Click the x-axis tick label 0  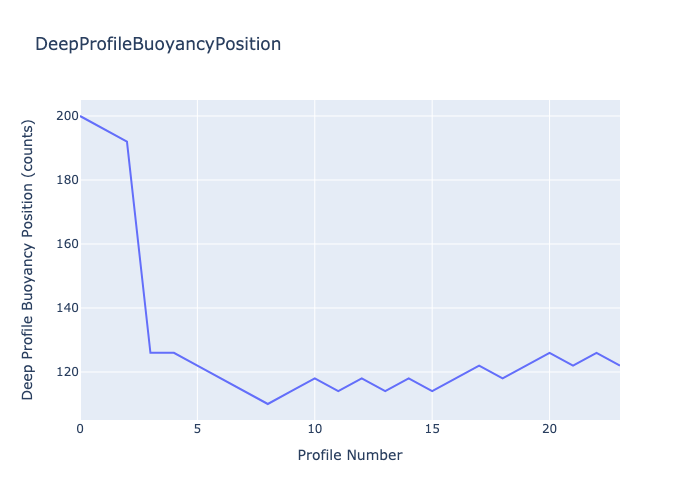[80, 428]
